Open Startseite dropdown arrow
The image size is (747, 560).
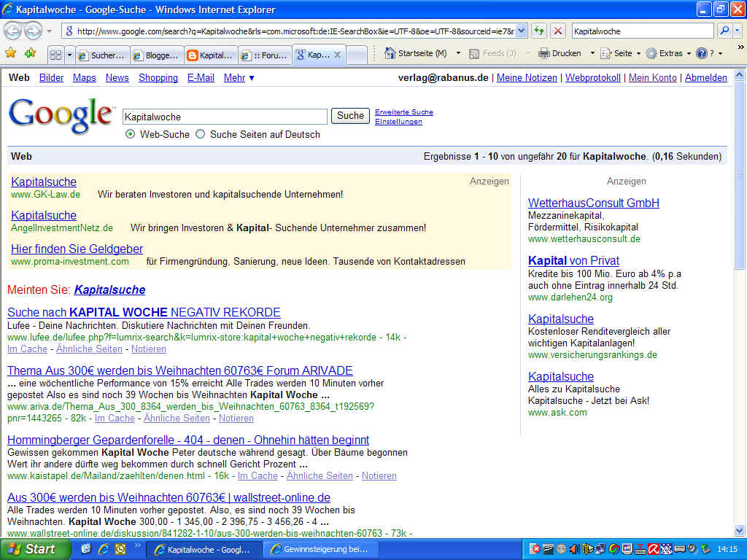[x=458, y=53]
